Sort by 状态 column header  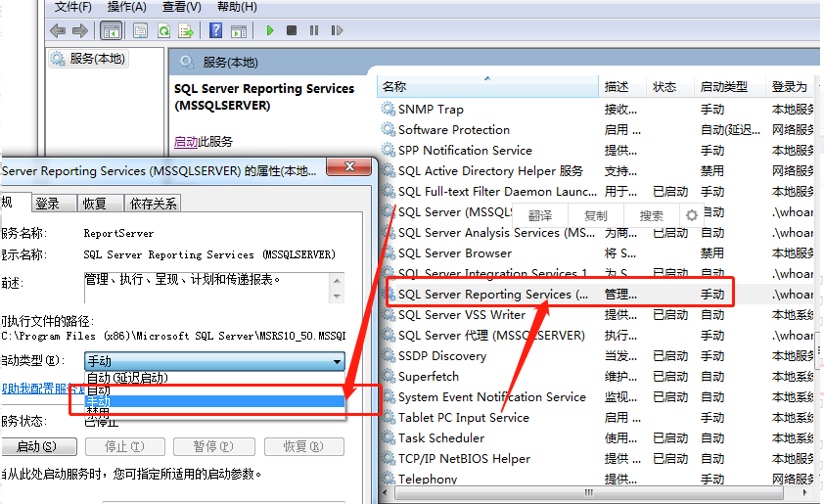(670, 87)
